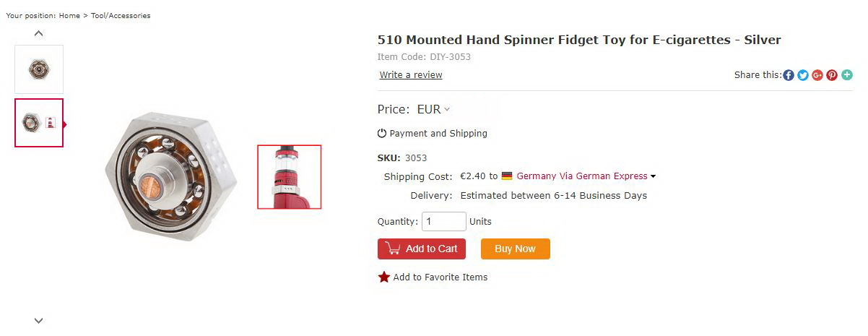The width and height of the screenshot is (868, 336).
Task: Pin this product on Pinterest
Action: [832, 75]
